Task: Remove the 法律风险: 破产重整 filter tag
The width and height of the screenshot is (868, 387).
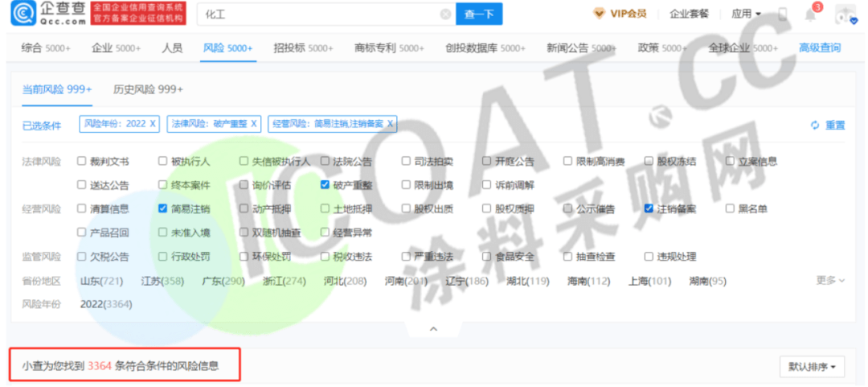Action: [x=254, y=123]
